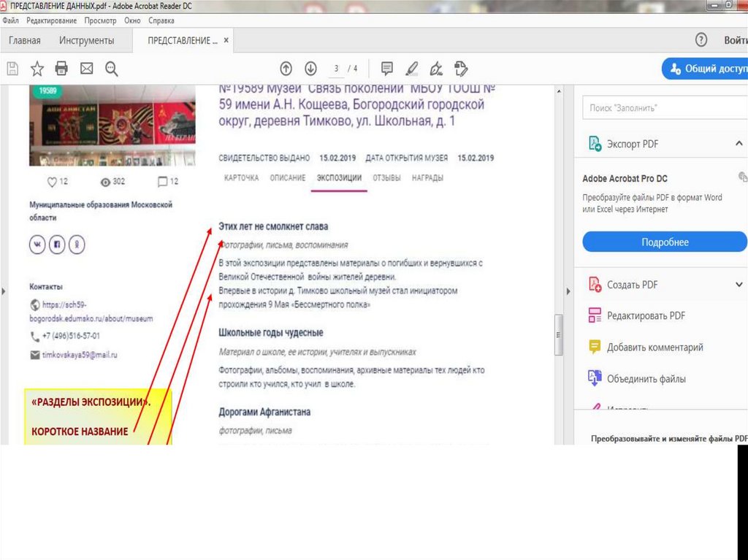The image size is (748, 560).
Task: Expand the Создать PDF section
Action: click(739, 285)
